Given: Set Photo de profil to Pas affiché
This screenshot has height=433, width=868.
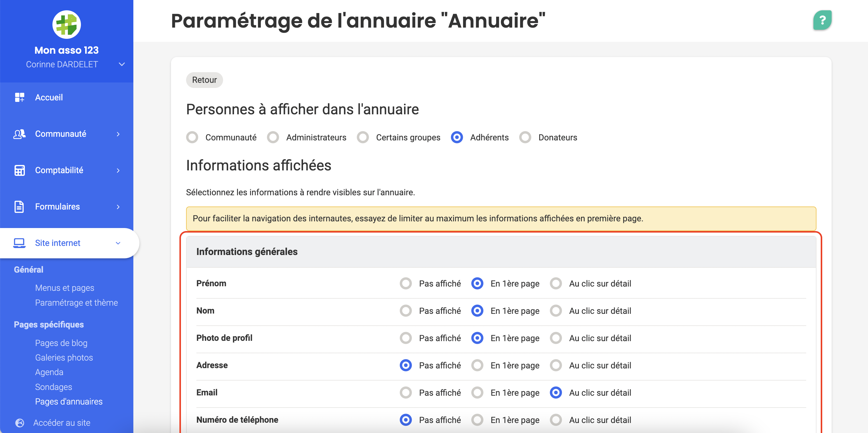Looking at the screenshot, I should point(406,338).
